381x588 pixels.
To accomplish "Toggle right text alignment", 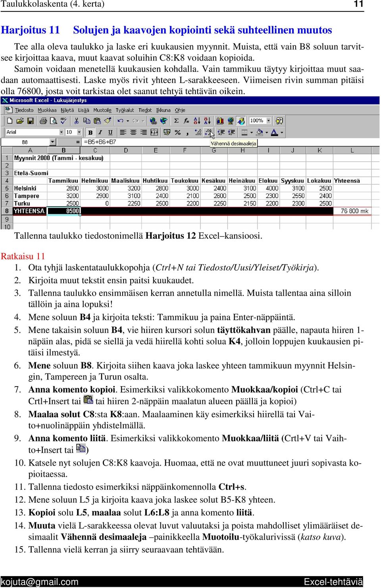I will pos(144,132).
